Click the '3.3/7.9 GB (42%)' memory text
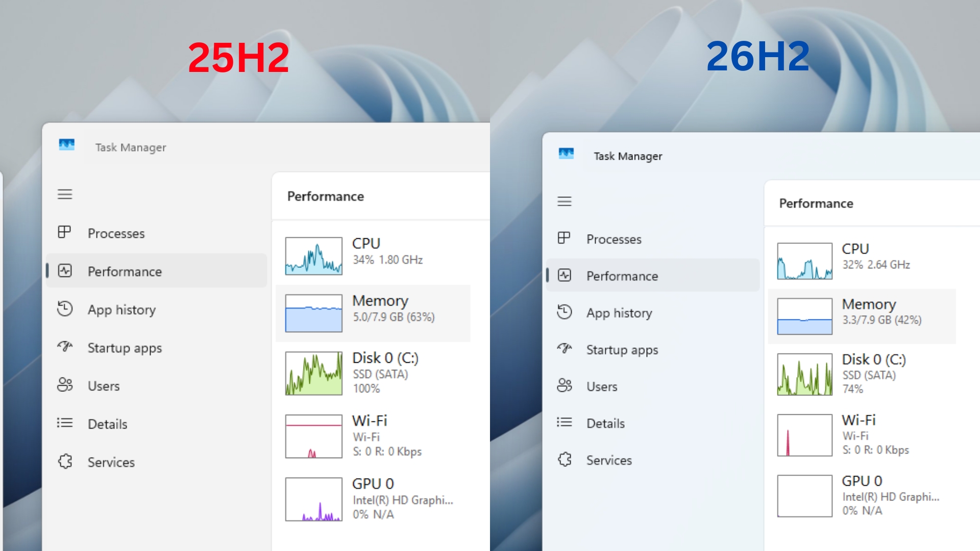This screenshot has height=551, width=980. [x=882, y=320]
